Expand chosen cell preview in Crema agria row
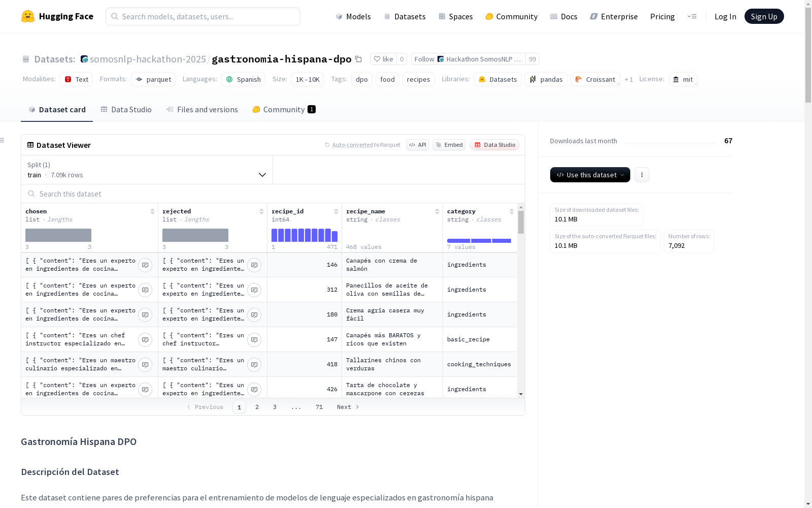Image resolution: width=812 pixels, height=508 pixels. coord(145,315)
